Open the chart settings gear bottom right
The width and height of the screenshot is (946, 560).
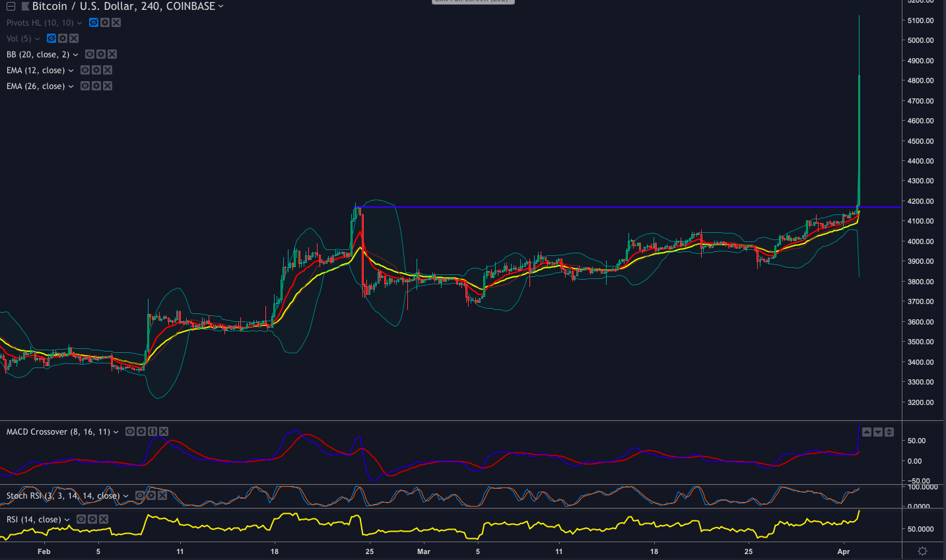click(922, 551)
